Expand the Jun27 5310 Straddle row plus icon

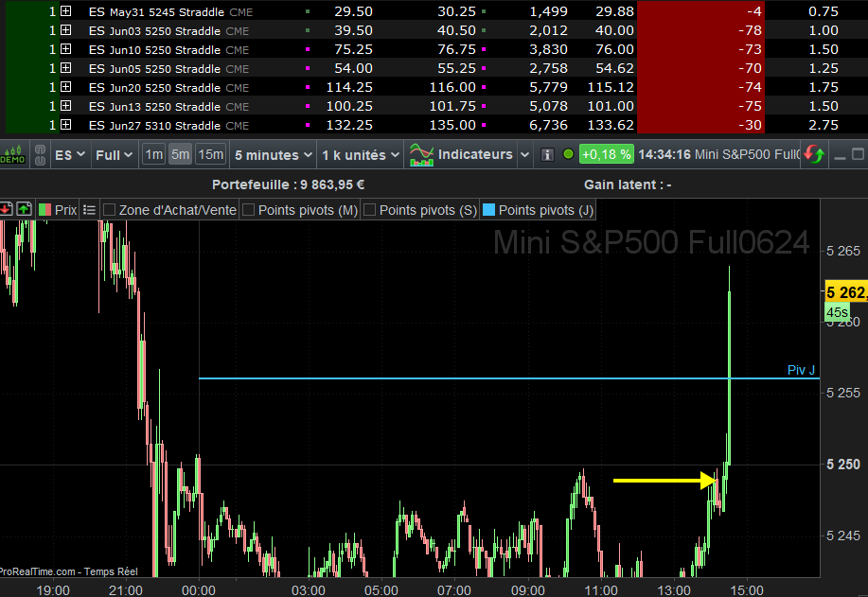coord(66,125)
